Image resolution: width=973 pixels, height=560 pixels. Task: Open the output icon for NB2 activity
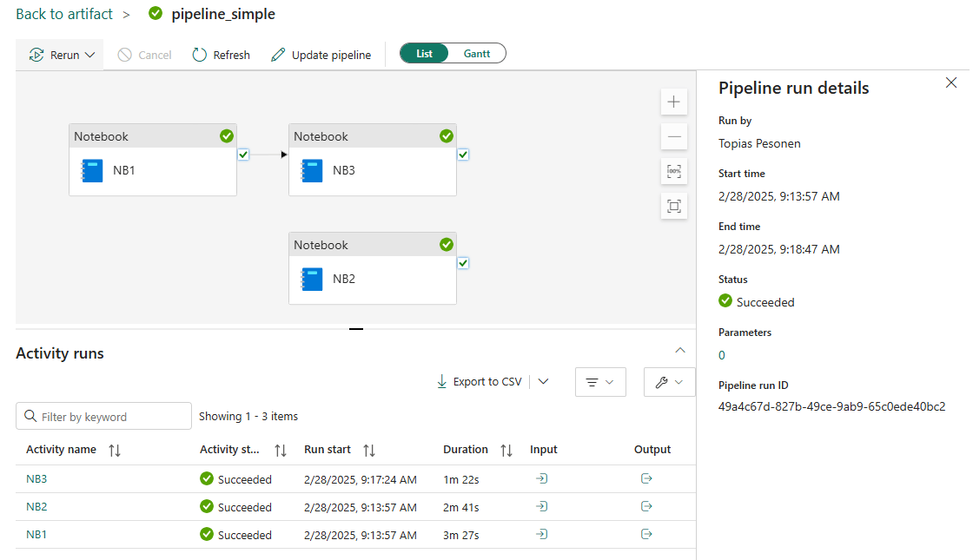646,507
